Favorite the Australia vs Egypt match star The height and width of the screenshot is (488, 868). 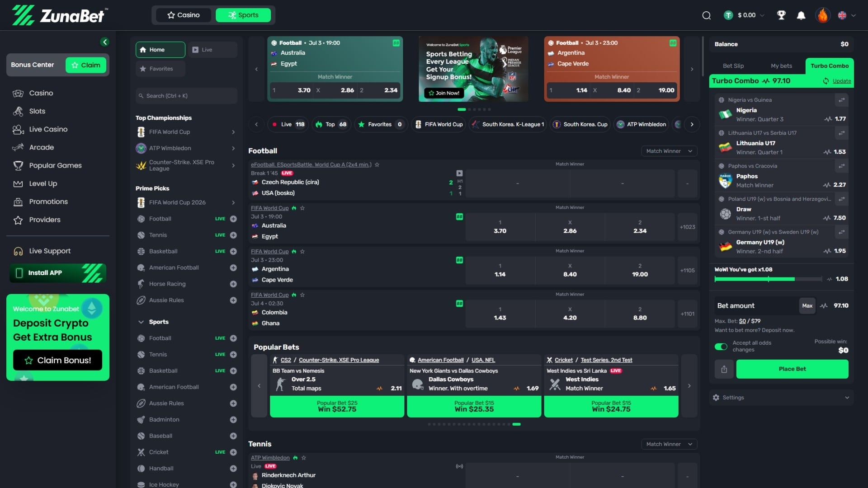click(302, 208)
